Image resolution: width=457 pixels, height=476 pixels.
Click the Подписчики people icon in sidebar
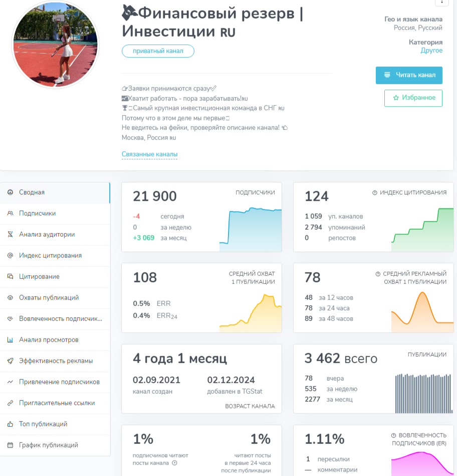[11, 213]
